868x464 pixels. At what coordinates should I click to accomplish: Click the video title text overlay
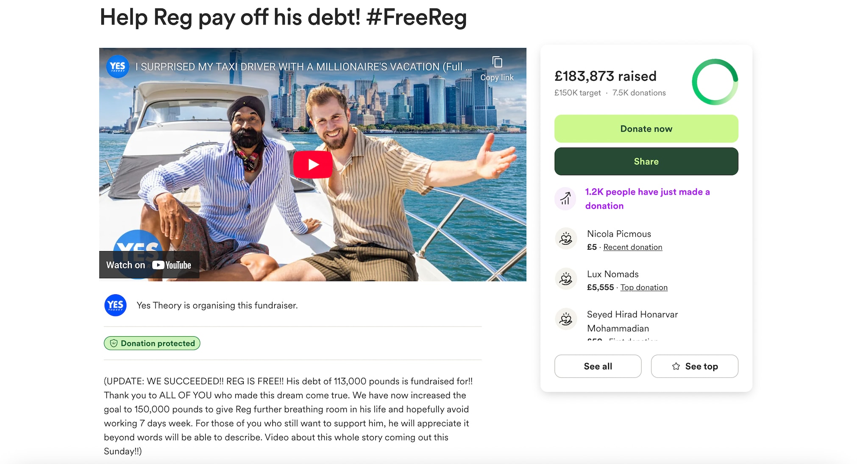303,67
